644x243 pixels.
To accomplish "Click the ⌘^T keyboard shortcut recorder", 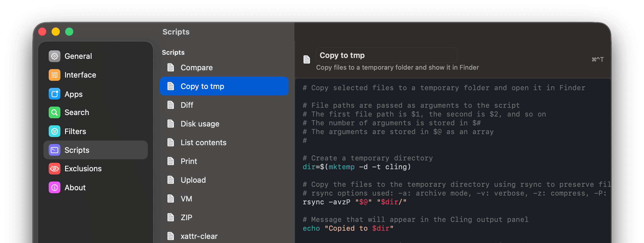I will point(598,59).
